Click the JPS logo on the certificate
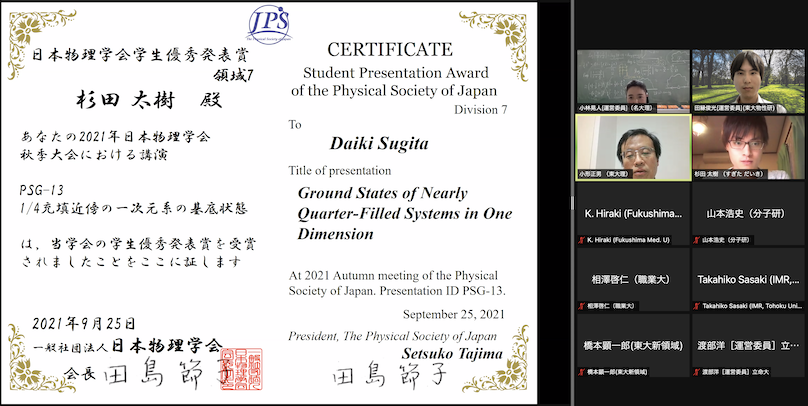 point(268,24)
